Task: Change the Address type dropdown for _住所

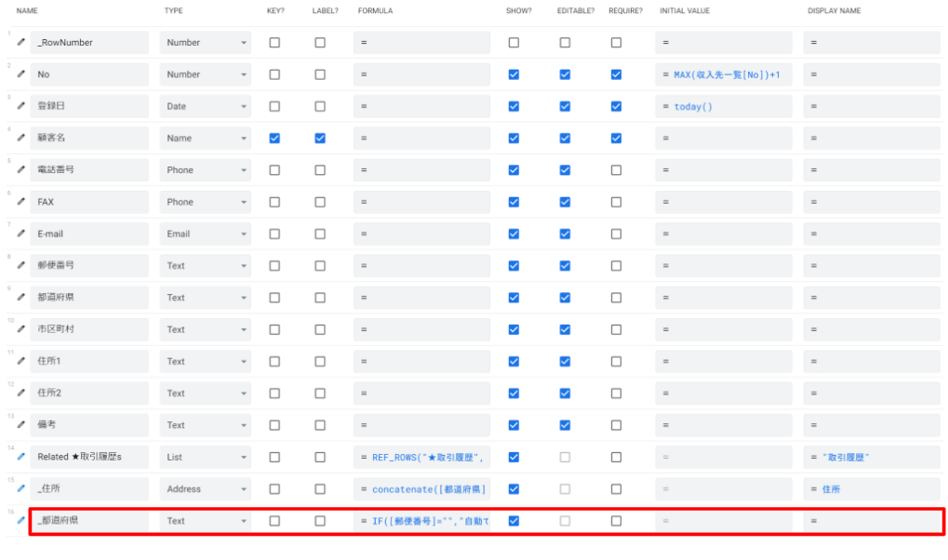Action: [x=206, y=488]
